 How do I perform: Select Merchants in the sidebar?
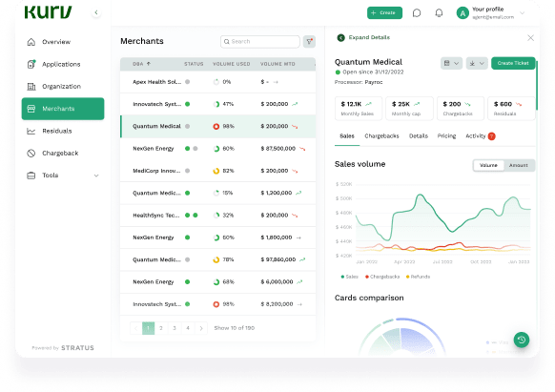pos(63,109)
